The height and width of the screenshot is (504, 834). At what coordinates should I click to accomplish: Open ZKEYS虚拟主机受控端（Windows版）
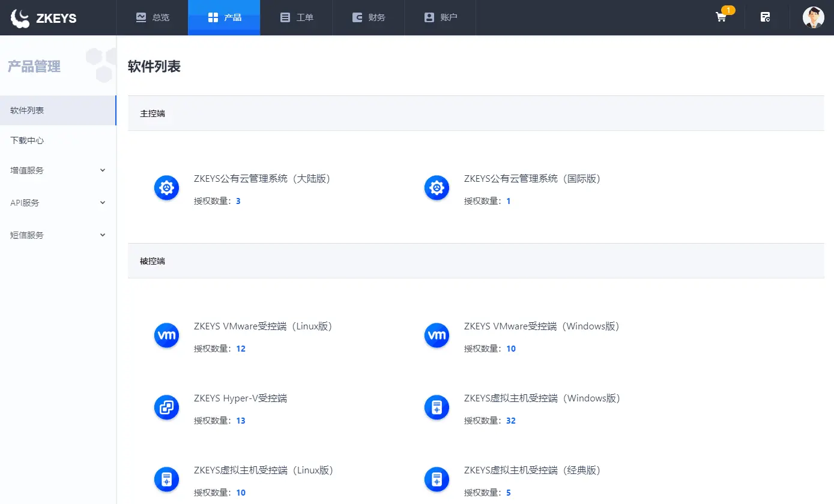(542, 398)
